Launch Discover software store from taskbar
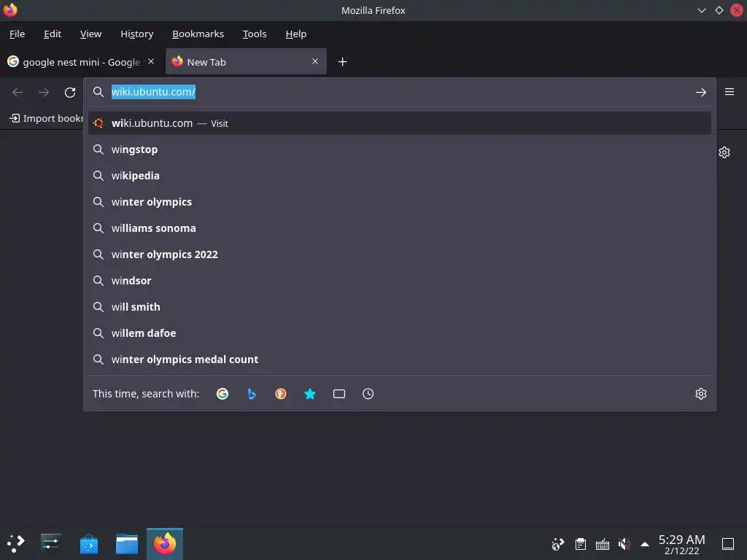This screenshot has width=747, height=560. 88,544
